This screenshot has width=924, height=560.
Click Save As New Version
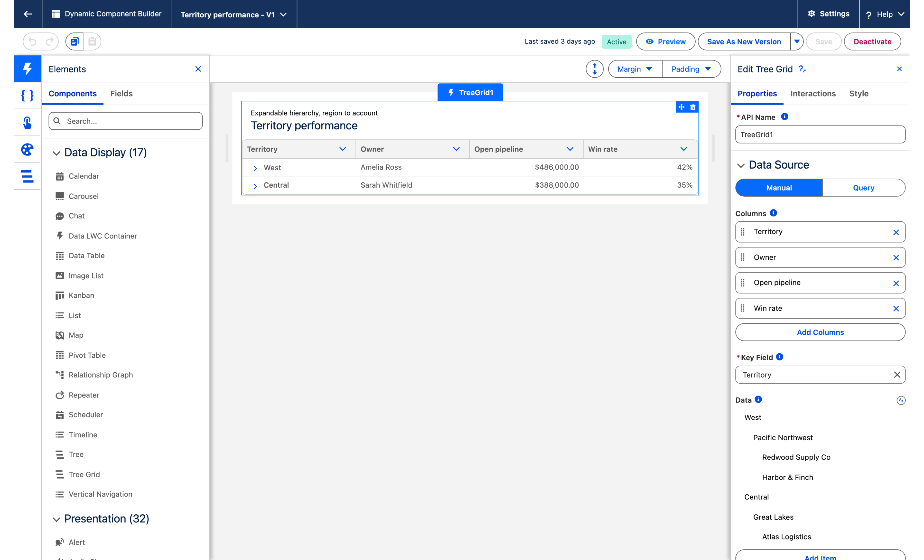point(744,42)
